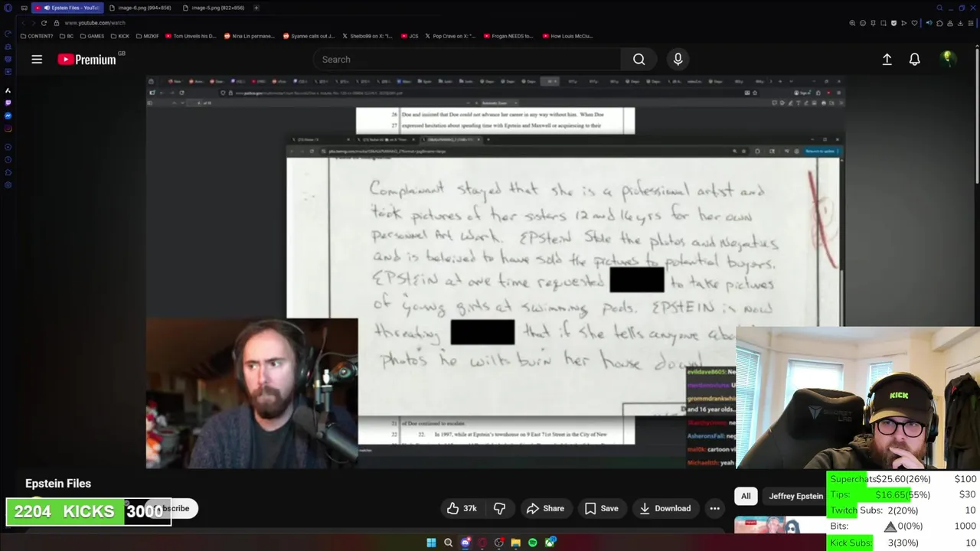
Task: Open the How Louis McClu bookmark
Action: coord(568,36)
